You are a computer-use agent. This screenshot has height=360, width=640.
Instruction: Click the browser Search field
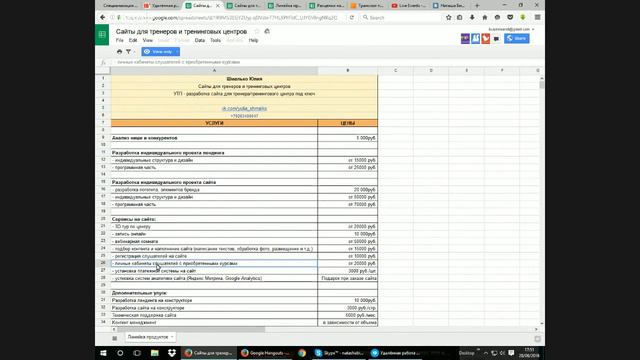tap(401, 18)
